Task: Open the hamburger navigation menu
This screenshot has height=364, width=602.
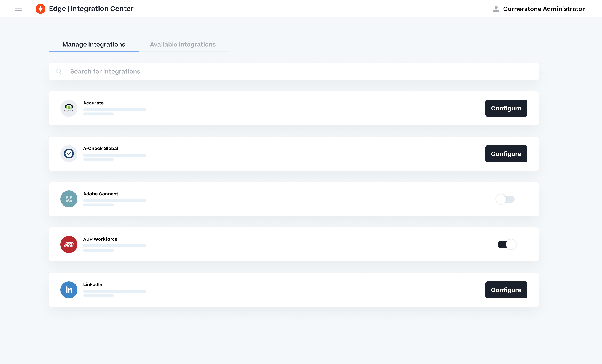Action: pos(18,9)
